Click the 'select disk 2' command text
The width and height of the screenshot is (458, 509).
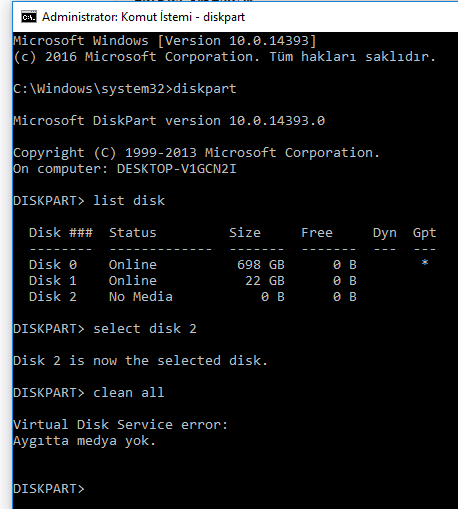pos(145,329)
